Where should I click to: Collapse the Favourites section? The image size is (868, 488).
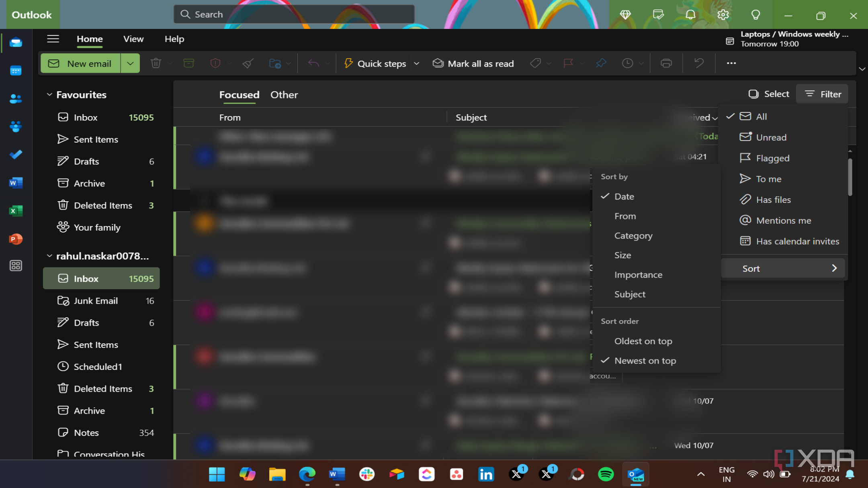50,94
